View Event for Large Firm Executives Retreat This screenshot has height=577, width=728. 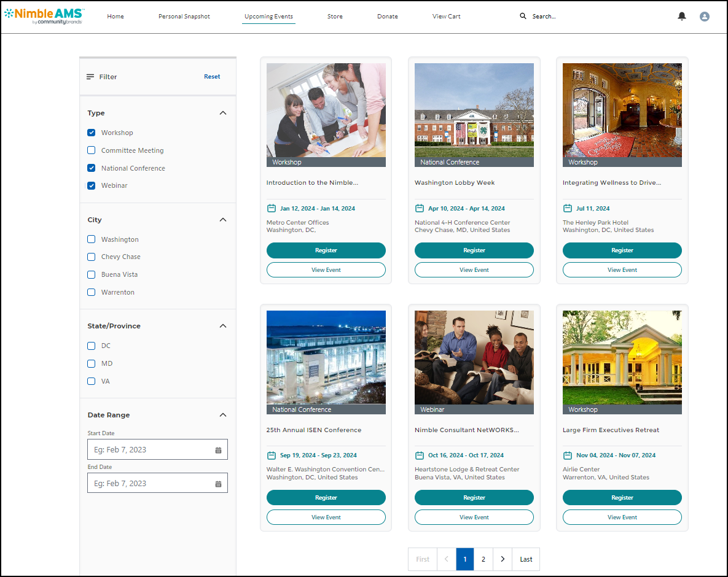coord(622,517)
